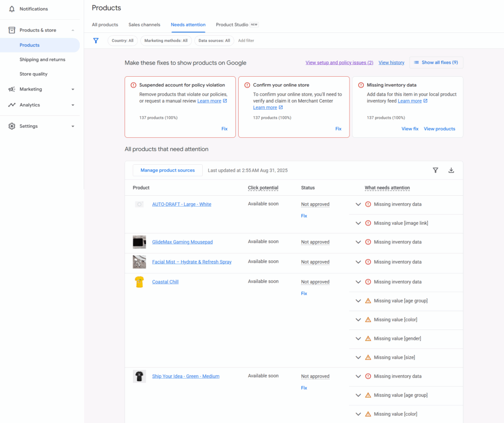504x423 pixels.
Task: Click the blue filter funnel icon
Action: coord(96,41)
